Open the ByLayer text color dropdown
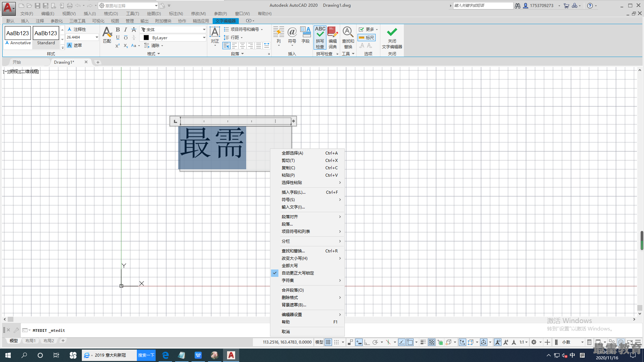This screenshot has height=362, width=644. (x=204, y=38)
